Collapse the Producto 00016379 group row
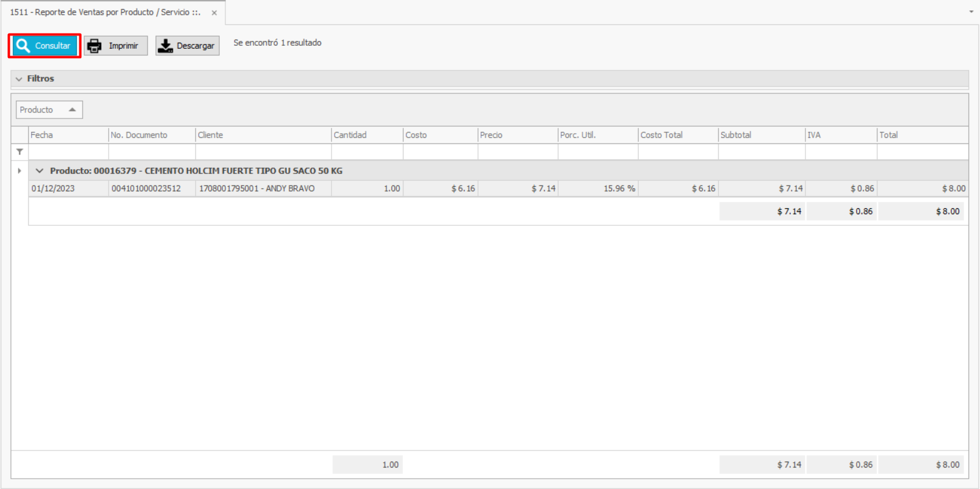980x489 pixels. (x=40, y=171)
